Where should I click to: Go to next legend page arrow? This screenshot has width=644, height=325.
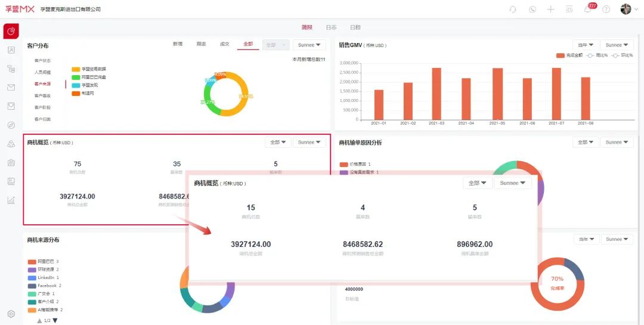point(55,320)
